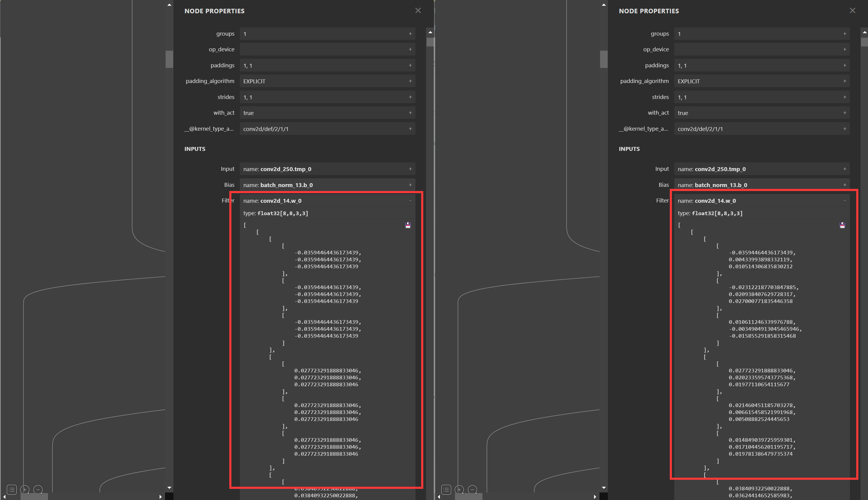This screenshot has height=500, width=868.
Task: Expand paddings attribute in left panel
Action: (410, 65)
